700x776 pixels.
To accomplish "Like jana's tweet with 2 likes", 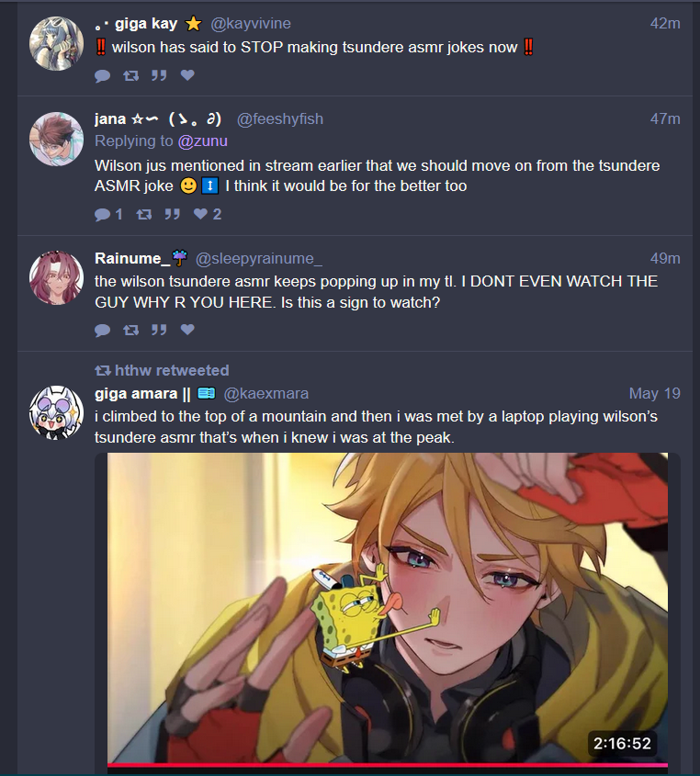I will [207, 214].
